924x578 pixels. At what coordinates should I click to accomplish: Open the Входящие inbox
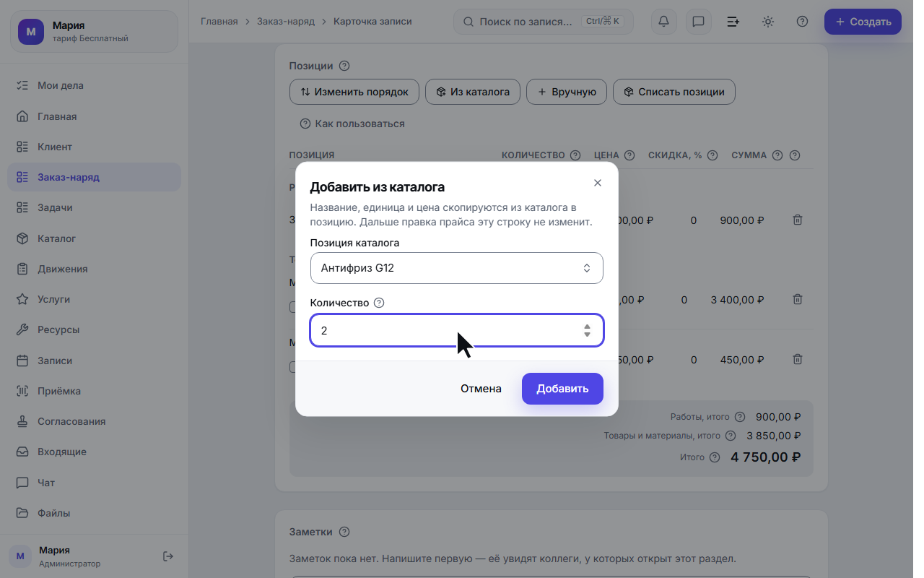tap(94, 452)
